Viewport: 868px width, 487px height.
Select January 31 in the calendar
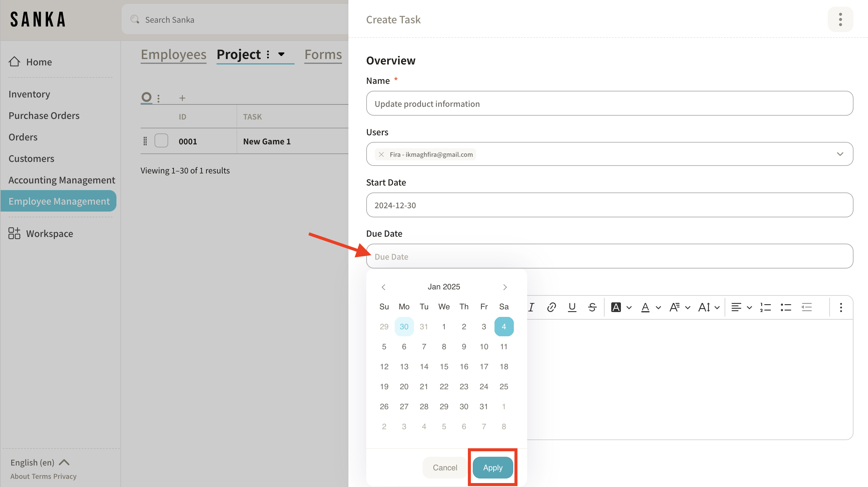[484, 406]
